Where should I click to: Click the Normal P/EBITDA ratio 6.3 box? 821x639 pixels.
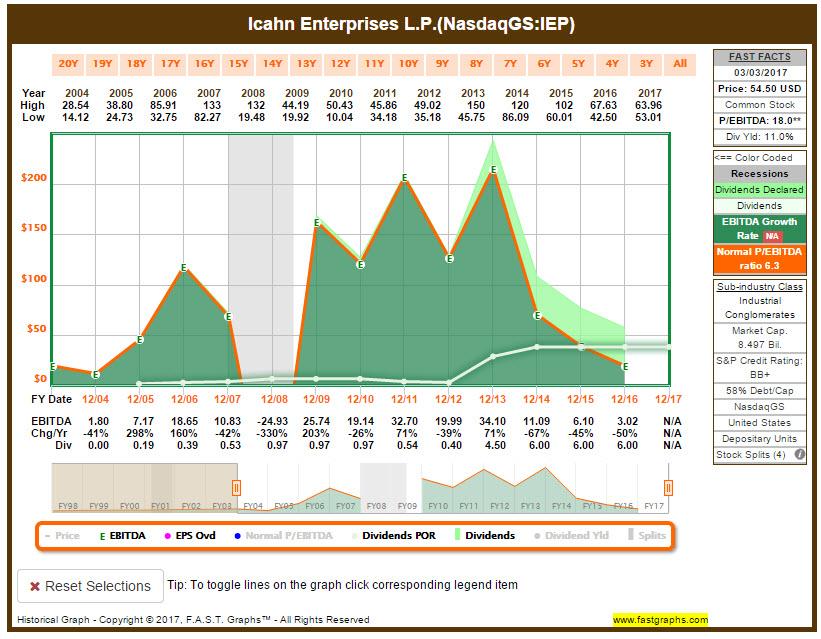click(x=760, y=259)
